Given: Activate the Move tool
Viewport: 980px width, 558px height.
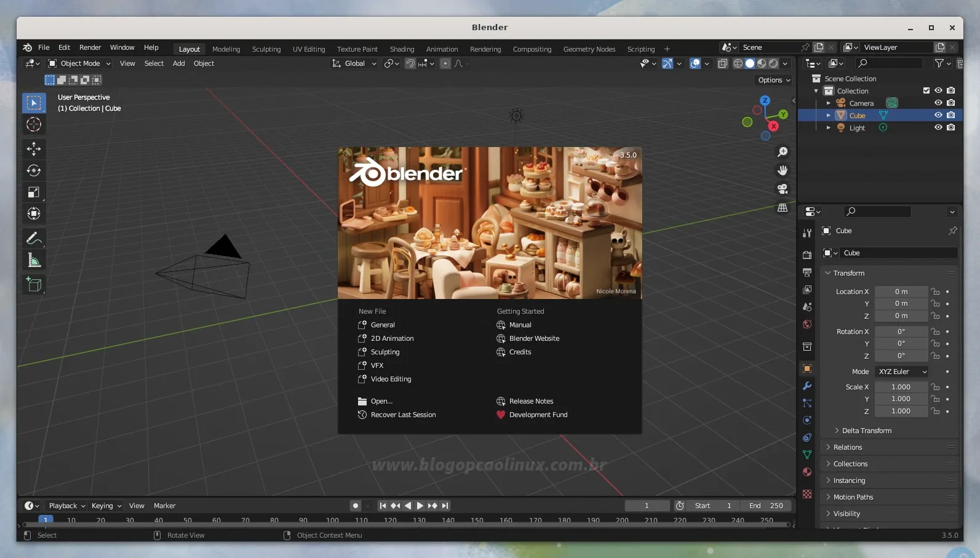Looking at the screenshot, I should click(x=34, y=148).
